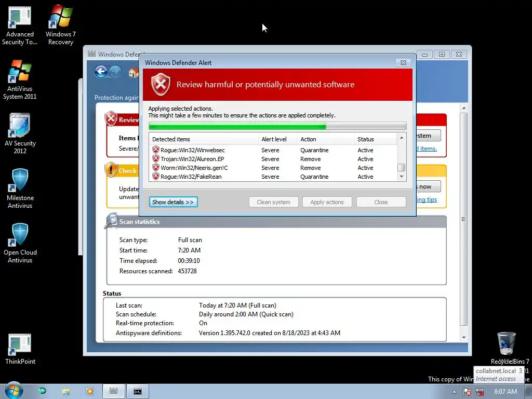
Task: Click network icon in system tray
Action: click(480, 392)
